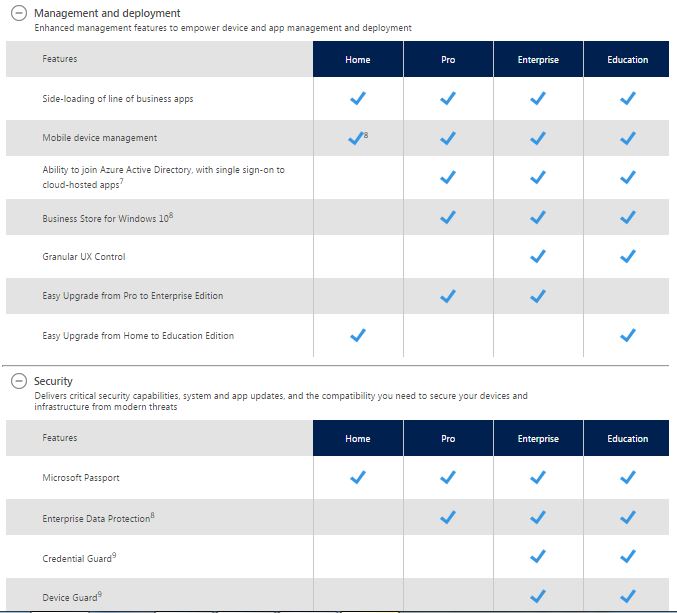
Task: Click the Features header cell in Security table
Action: click(x=60, y=438)
